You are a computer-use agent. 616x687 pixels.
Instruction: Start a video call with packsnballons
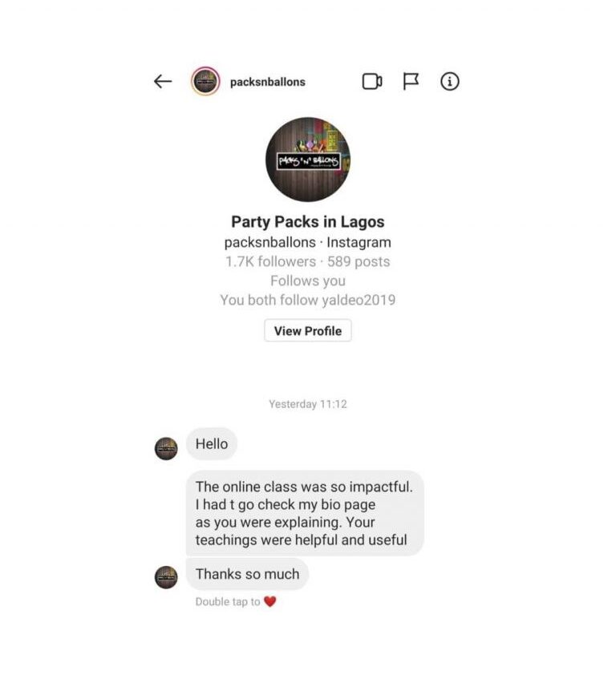point(372,82)
